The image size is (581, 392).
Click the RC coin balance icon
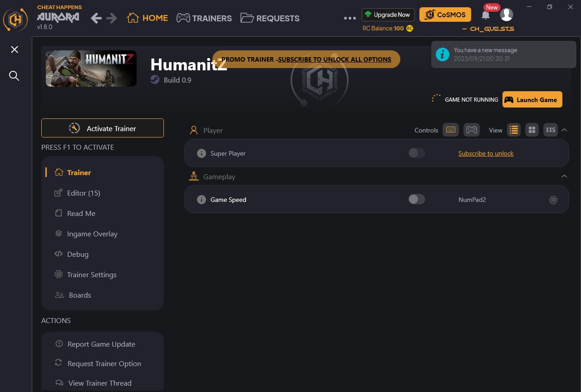pyautogui.click(x=409, y=28)
